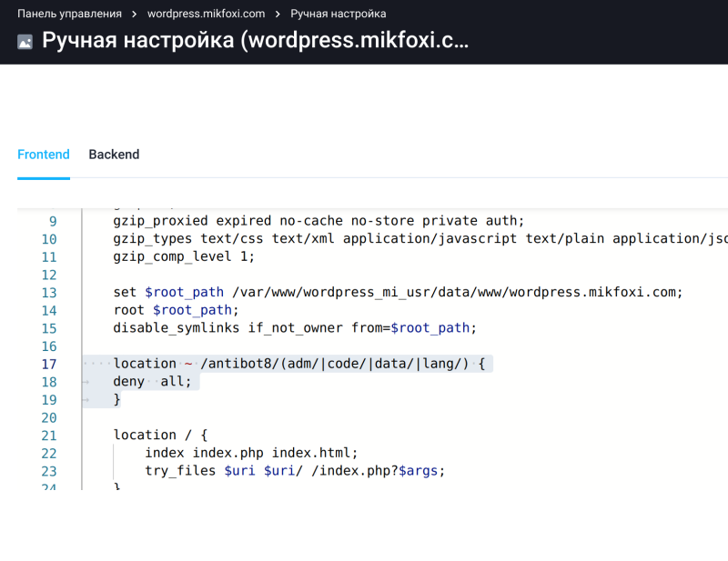Open the Панель управления breadcrumb link

[x=69, y=14]
